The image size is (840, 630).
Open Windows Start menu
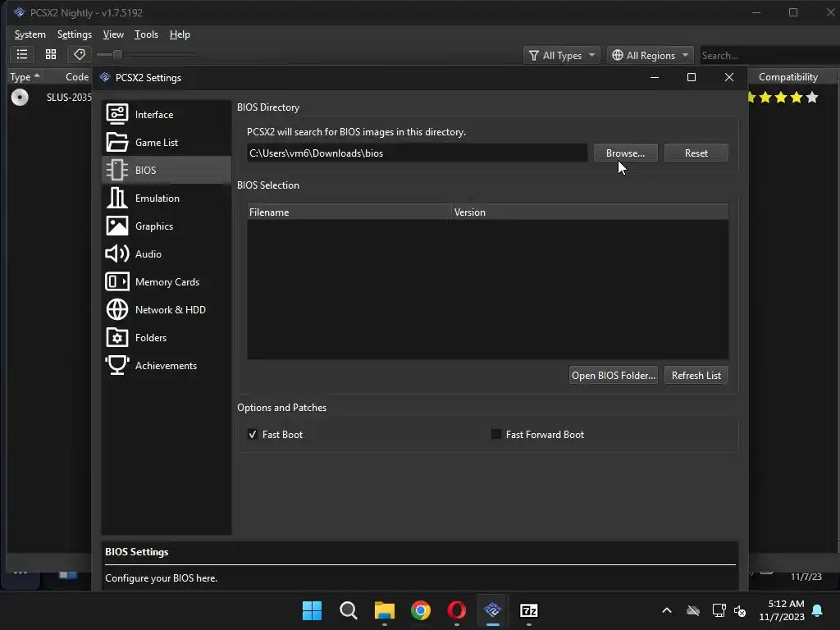[x=312, y=610]
